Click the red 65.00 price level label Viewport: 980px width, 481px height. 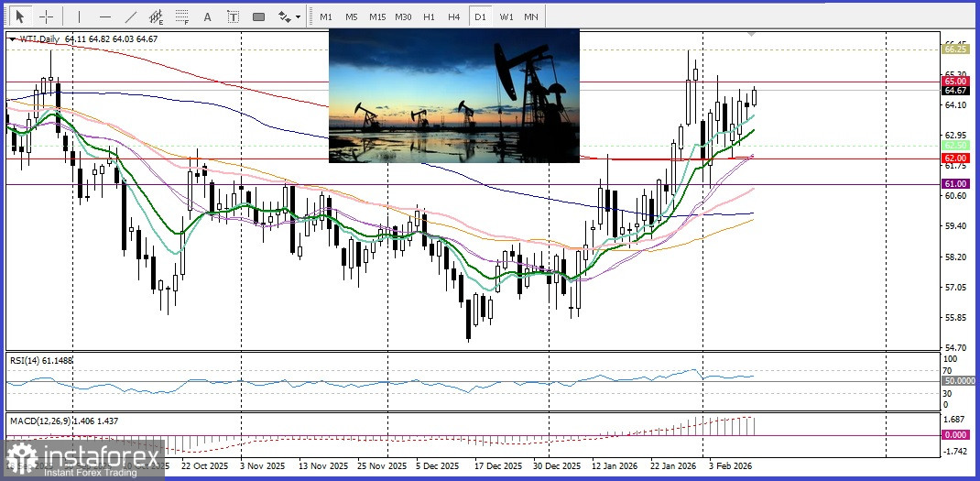point(955,81)
